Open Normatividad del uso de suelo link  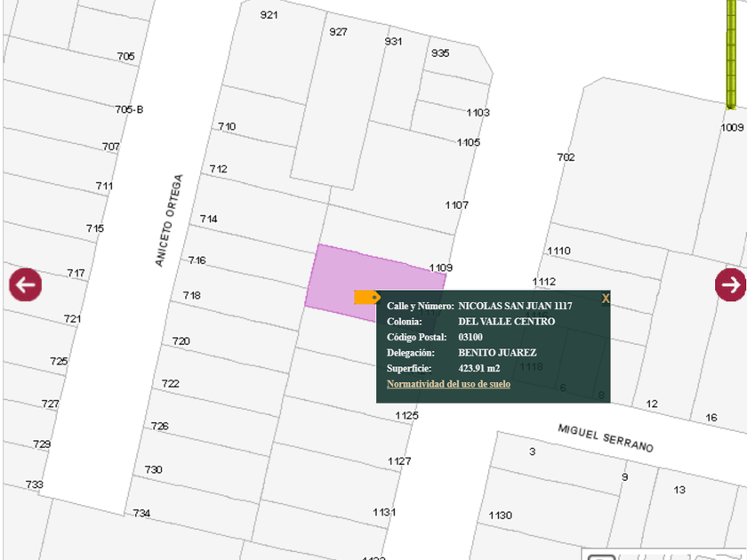448,384
